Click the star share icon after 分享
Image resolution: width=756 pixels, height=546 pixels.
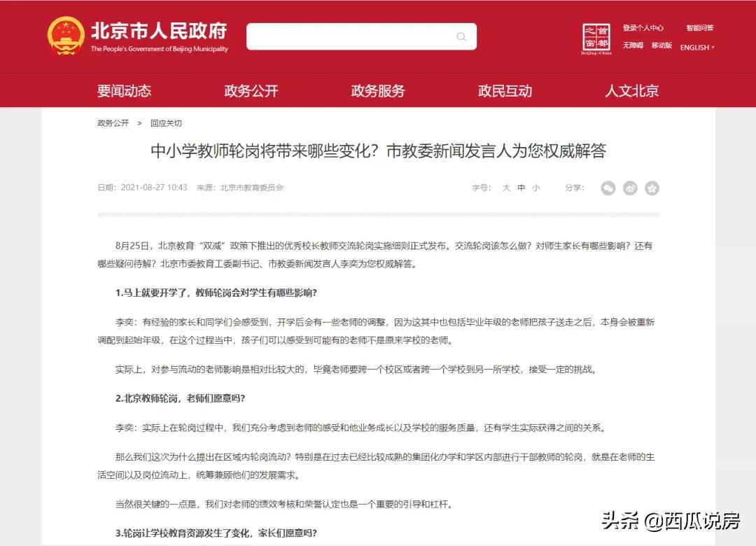[x=652, y=188]
